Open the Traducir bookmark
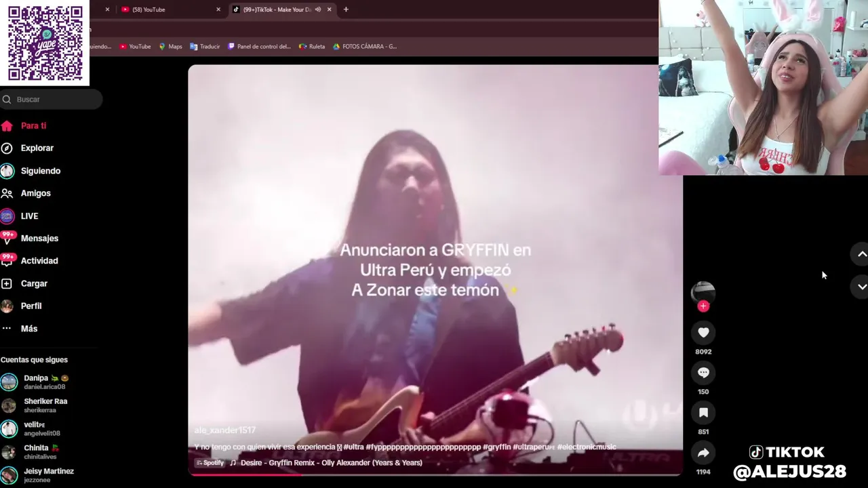This screenshot has width=868, height=488. pyautogui.click(x=205, y=47)
